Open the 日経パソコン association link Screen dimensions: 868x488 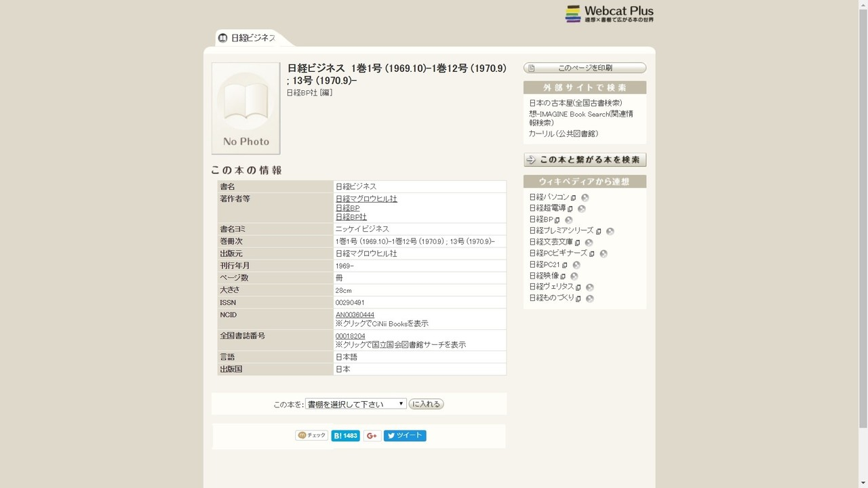point(549,197)
